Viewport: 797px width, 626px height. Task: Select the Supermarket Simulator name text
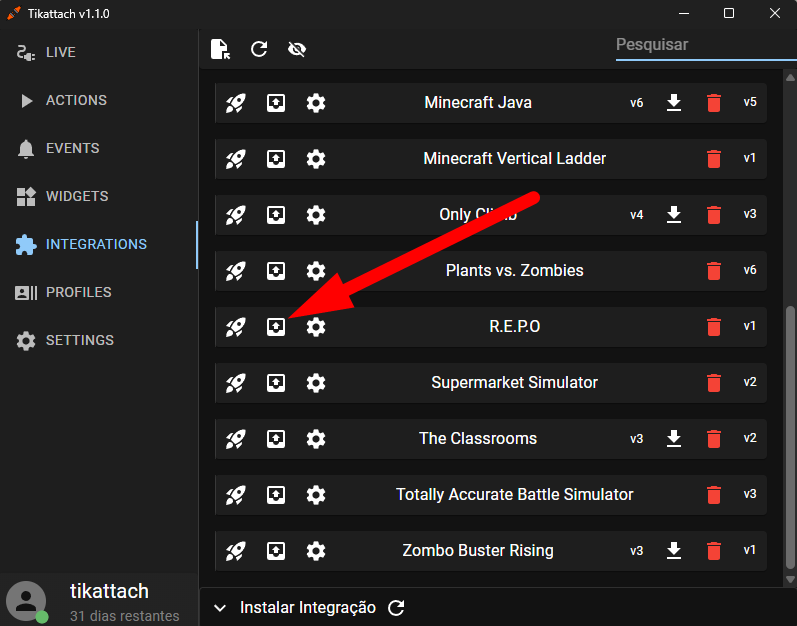pos(514,382)
